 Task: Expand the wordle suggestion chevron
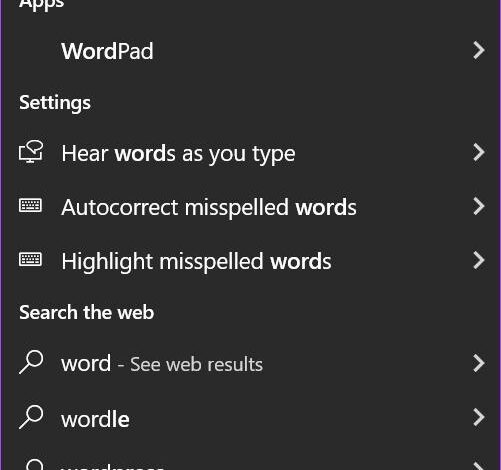(x=479, y=417)
